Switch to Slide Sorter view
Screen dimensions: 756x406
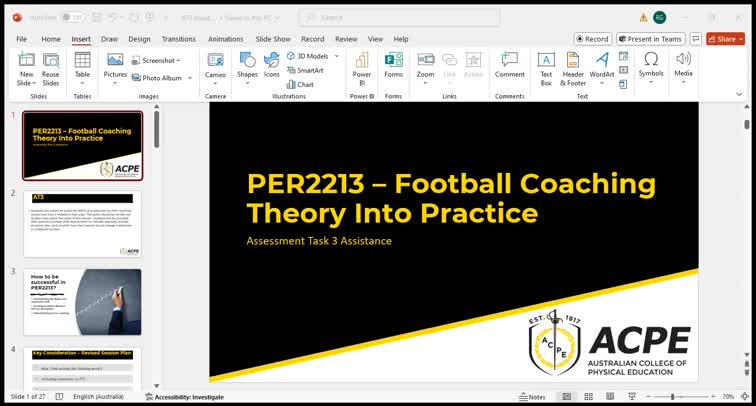[x=589, y=397]
